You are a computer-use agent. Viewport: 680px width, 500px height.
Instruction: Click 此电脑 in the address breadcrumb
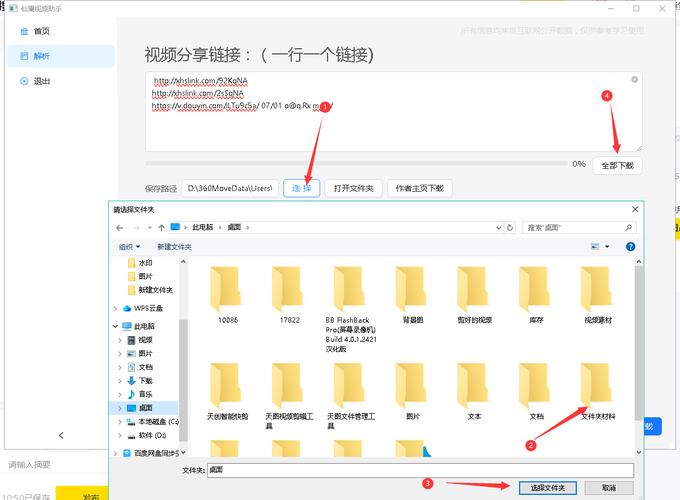[x=203, y=227]
